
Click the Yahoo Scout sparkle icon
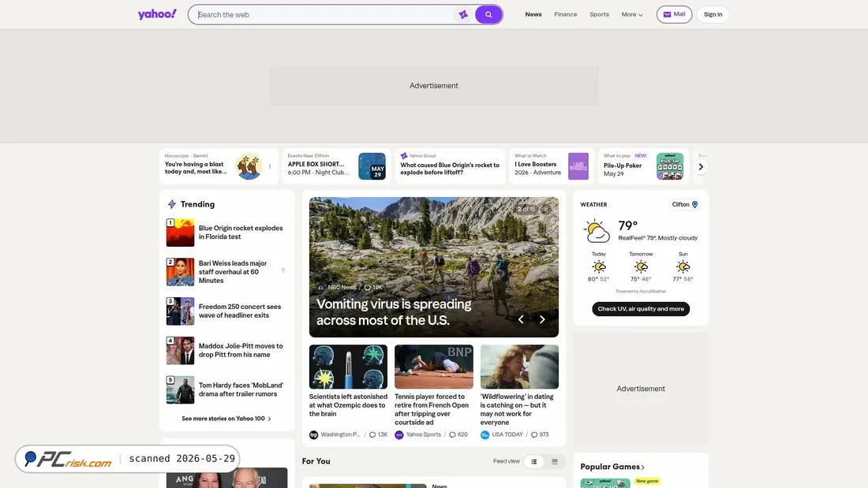tap(403, 156)
